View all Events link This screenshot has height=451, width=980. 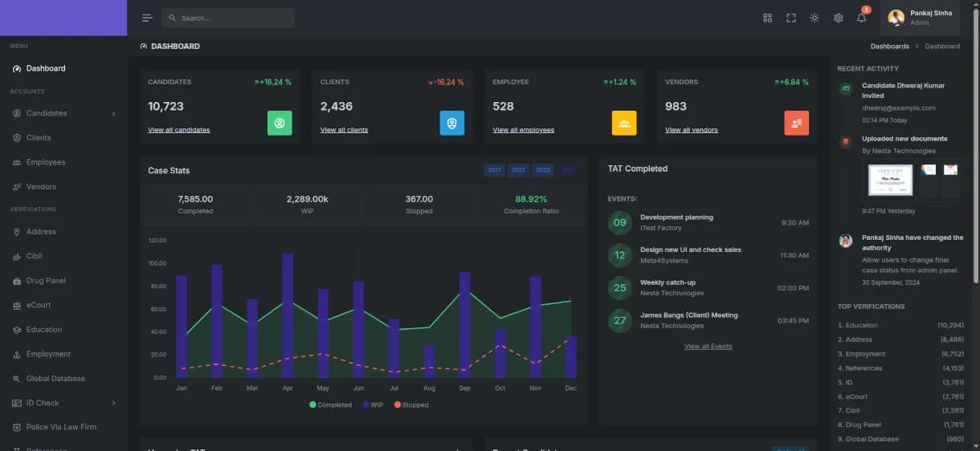tap(708, 347)
